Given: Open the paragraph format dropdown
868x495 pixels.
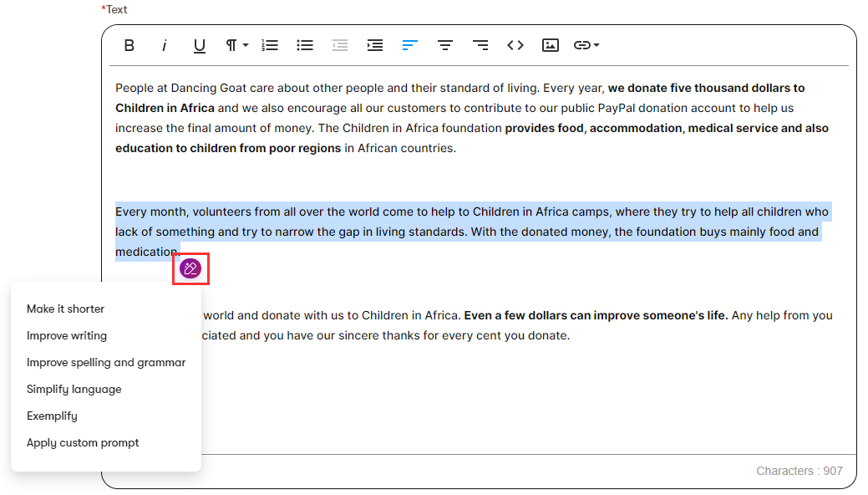Looking at the screenshot, I should click(236, 45).
